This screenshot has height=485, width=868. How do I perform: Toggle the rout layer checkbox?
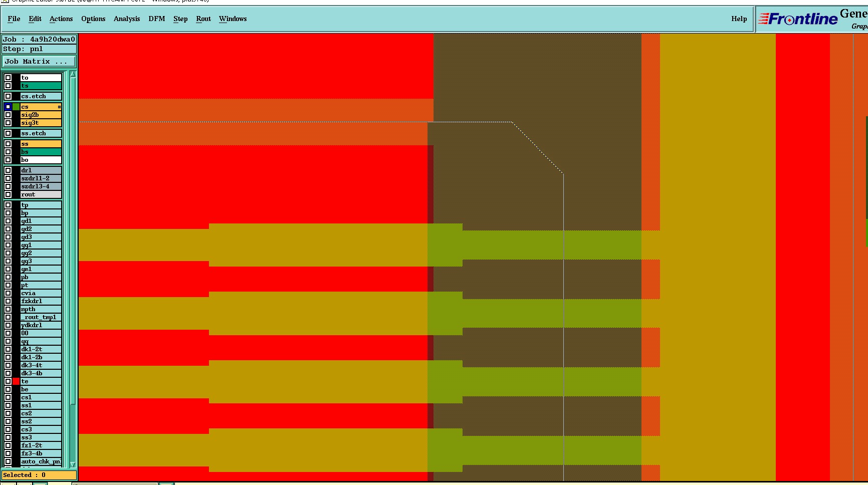click(x=8, y=194)
